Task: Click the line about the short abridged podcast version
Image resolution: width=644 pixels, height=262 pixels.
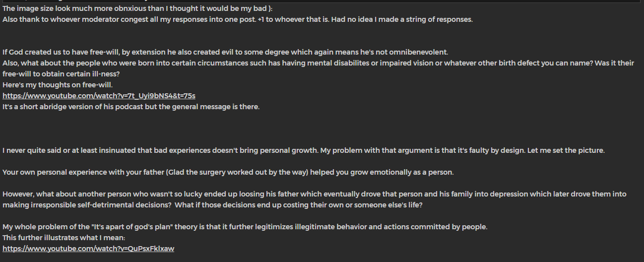Action: pyautogui.click(x=131, y=107)
